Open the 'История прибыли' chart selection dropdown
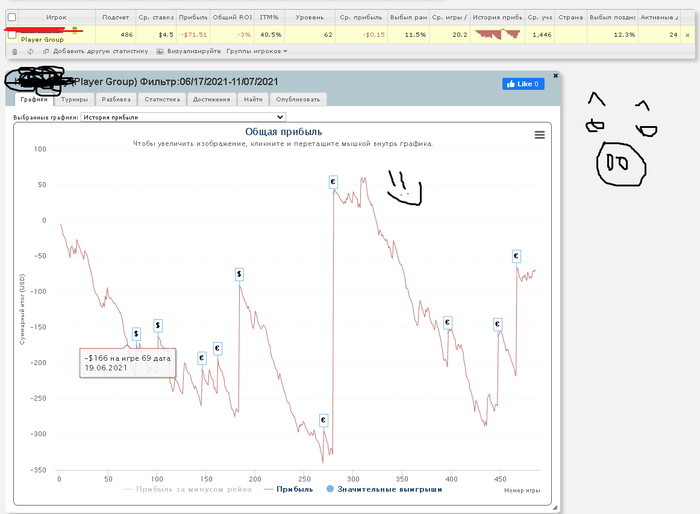The width and height of the screenshot is (700, 514). point(183,117)
